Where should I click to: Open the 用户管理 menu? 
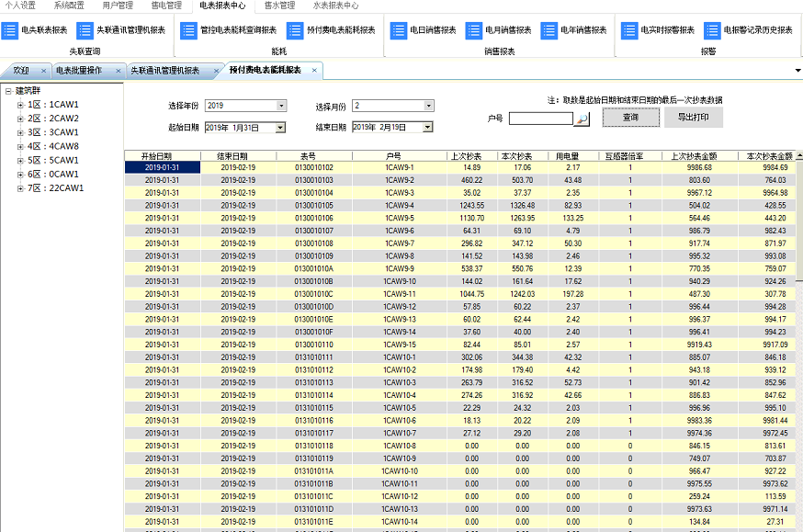pos(118,6)
